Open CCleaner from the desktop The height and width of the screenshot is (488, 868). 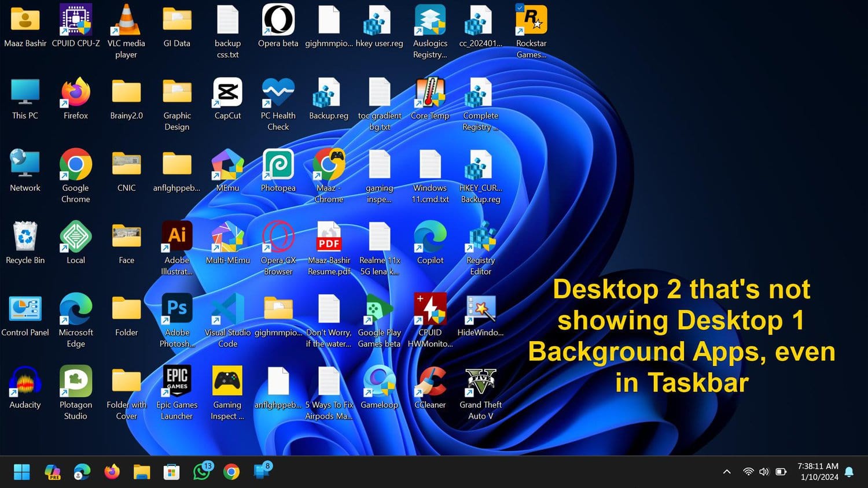click(x=430, y=380)
